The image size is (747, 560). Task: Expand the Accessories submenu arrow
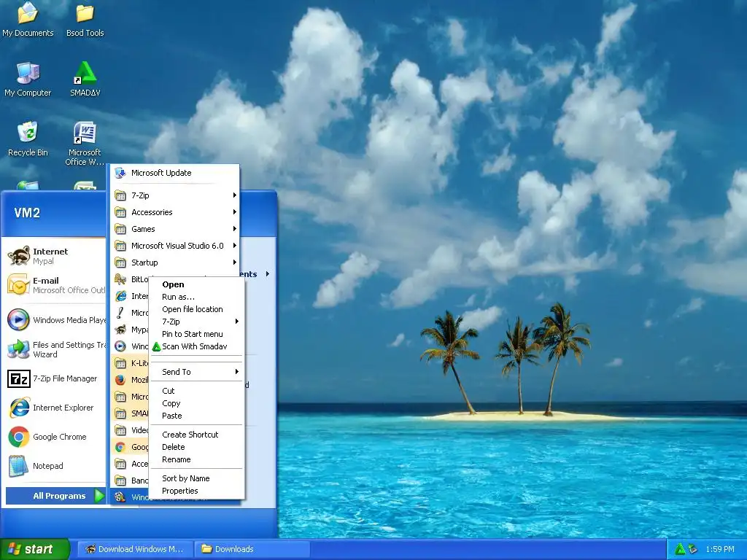pos(234,212)
